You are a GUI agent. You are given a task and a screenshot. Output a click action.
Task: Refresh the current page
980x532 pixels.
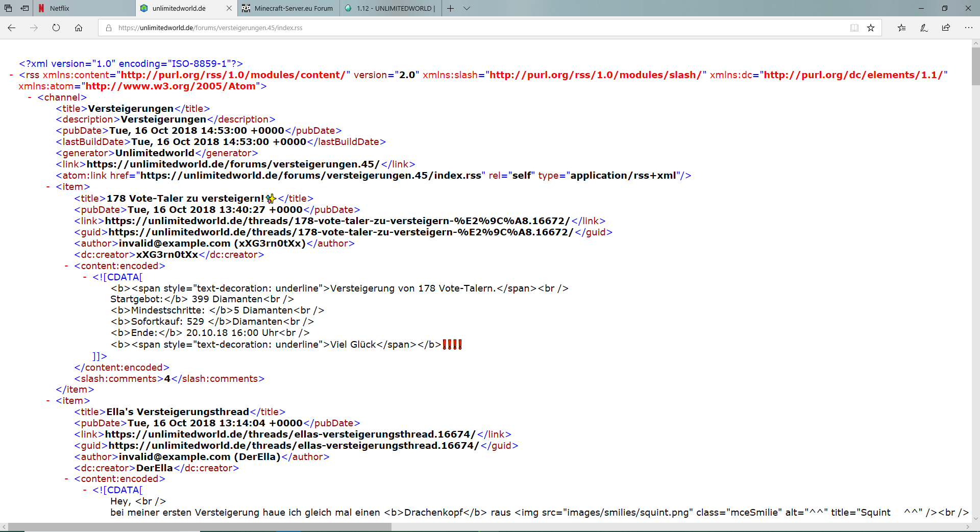tap(56, 28)
